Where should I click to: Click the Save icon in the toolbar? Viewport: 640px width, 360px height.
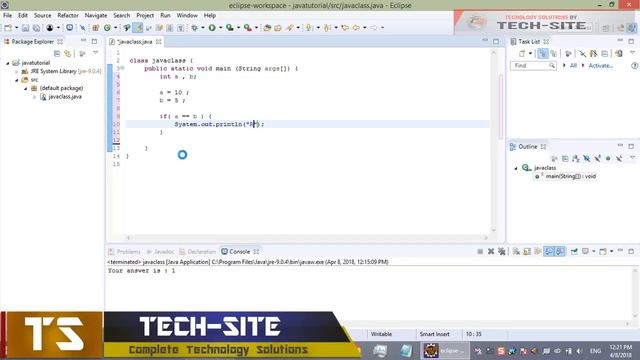point(25,28)
